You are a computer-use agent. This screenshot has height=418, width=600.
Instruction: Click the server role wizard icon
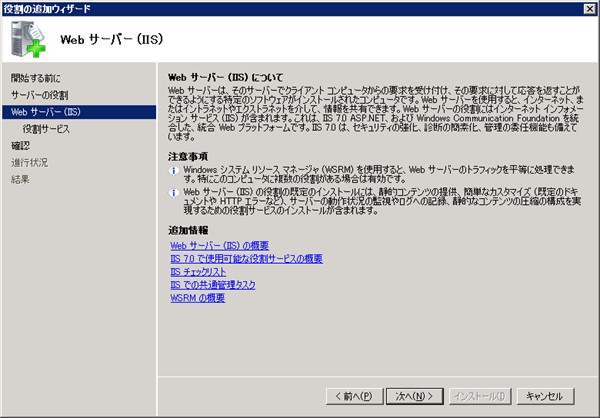click(28, 39)
